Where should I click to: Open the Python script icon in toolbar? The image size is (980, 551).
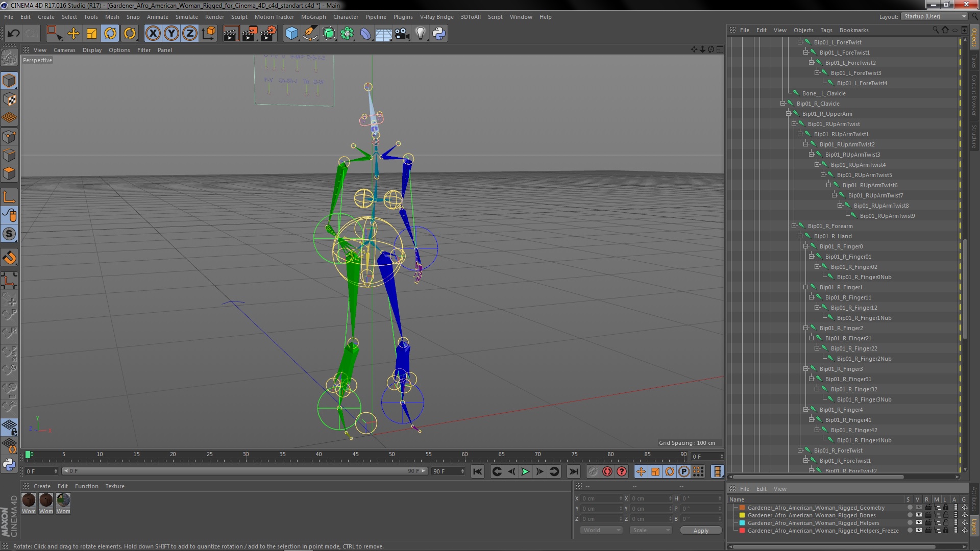coord(439,34)
